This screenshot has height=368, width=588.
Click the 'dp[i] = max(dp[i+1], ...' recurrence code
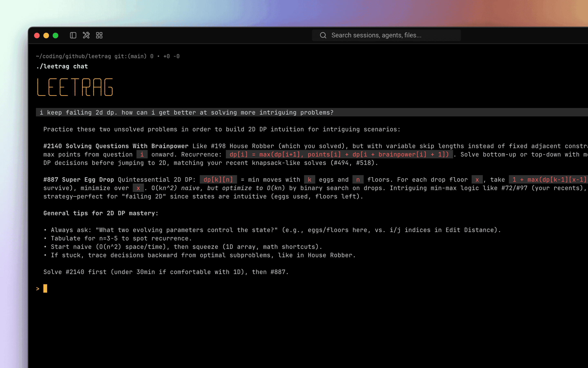click(339, 155)
